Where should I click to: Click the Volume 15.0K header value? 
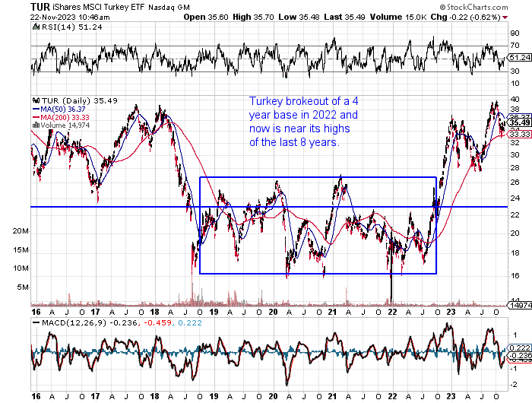[x=398, y=17]
